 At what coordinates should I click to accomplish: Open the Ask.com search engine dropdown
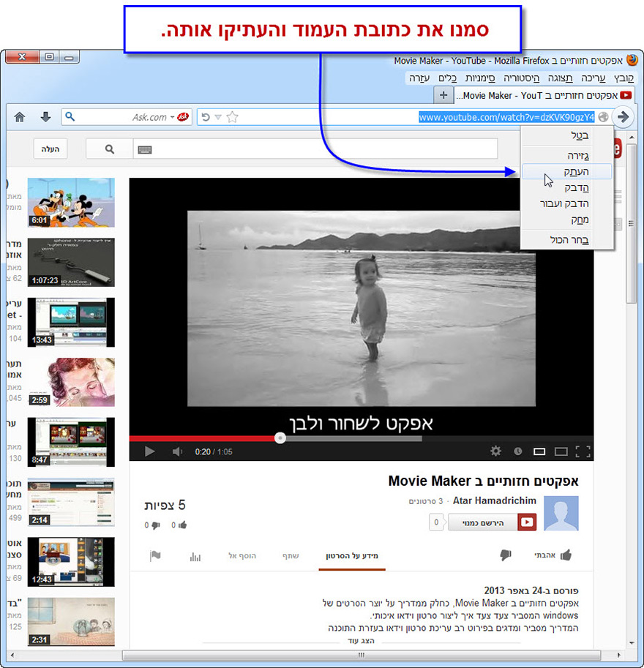(172, 117)
